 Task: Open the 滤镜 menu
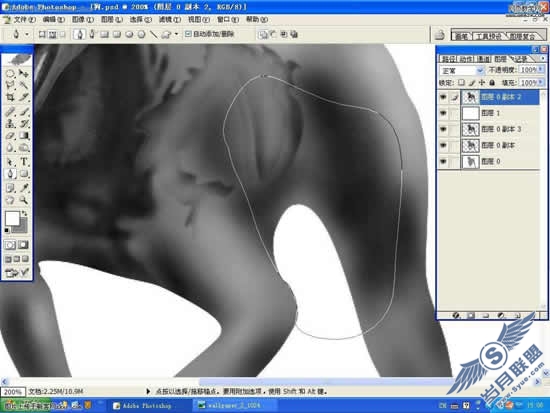point(169,20)
